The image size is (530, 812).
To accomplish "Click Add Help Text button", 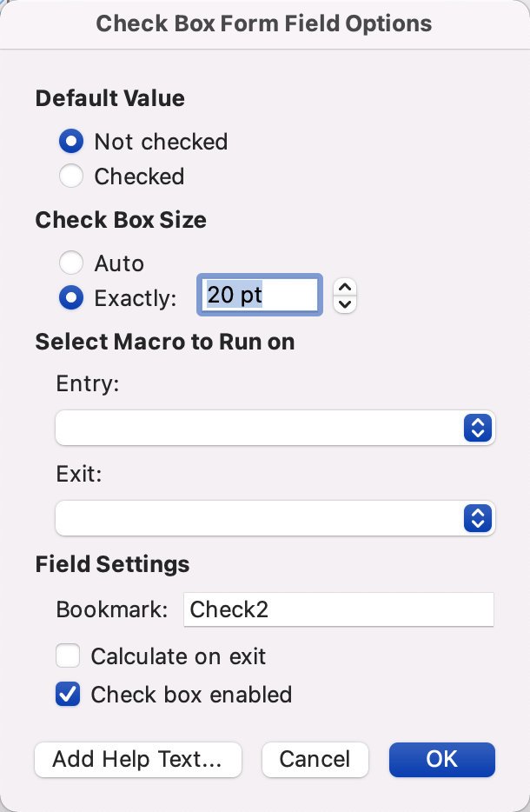I will point(137,759).
